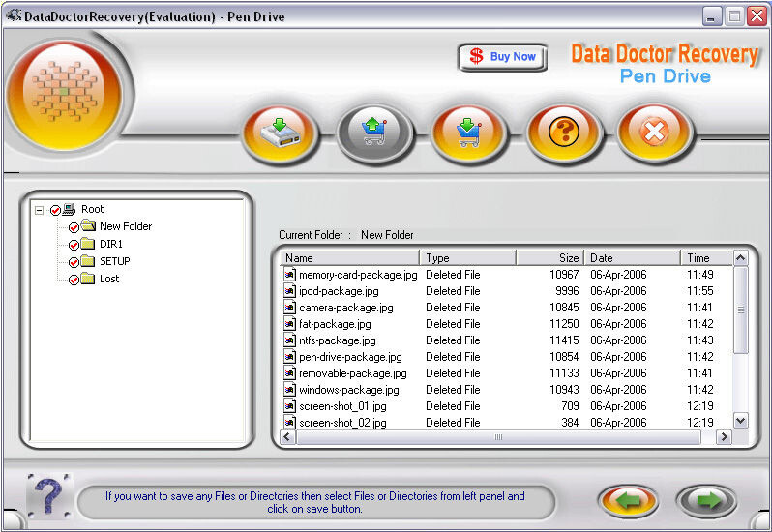
Task: Click the horizontal scrollbar thumb
Action: (x=499, y=437)
